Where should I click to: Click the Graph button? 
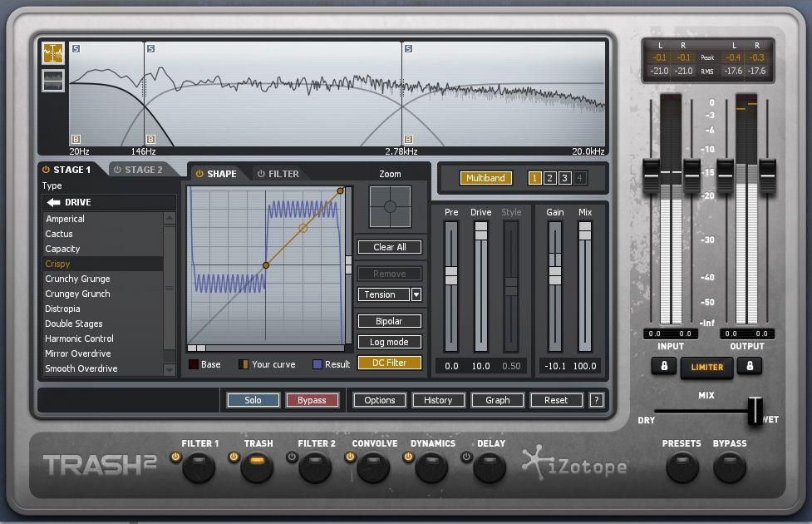(497, 400)
